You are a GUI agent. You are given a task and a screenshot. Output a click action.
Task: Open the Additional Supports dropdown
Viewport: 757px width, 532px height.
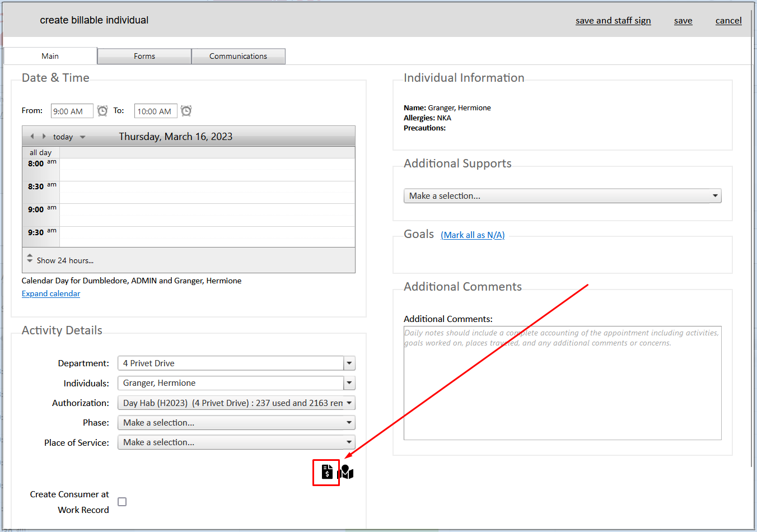(x=562, y=195)
